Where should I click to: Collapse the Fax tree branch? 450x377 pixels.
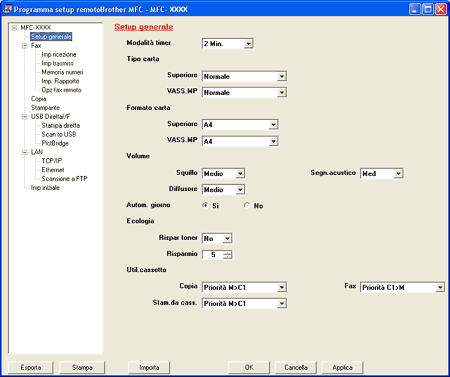click(x=25, y=46)
